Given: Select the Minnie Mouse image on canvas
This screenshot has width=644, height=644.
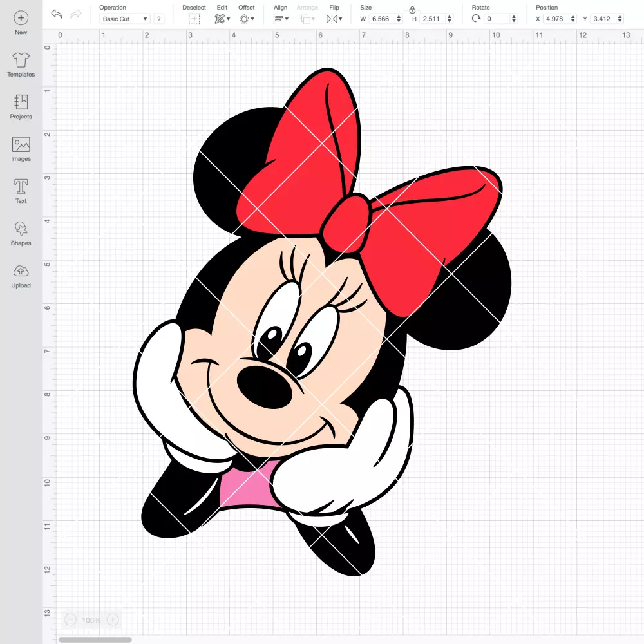Looking at the screenshot, I should click(x=322, y=322).
